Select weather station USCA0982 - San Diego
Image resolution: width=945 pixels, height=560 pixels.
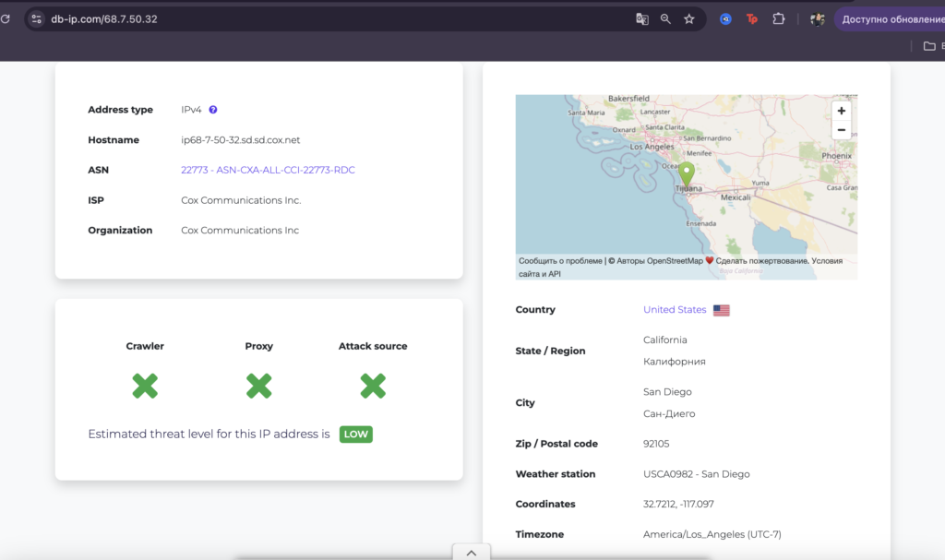point(696,474)
